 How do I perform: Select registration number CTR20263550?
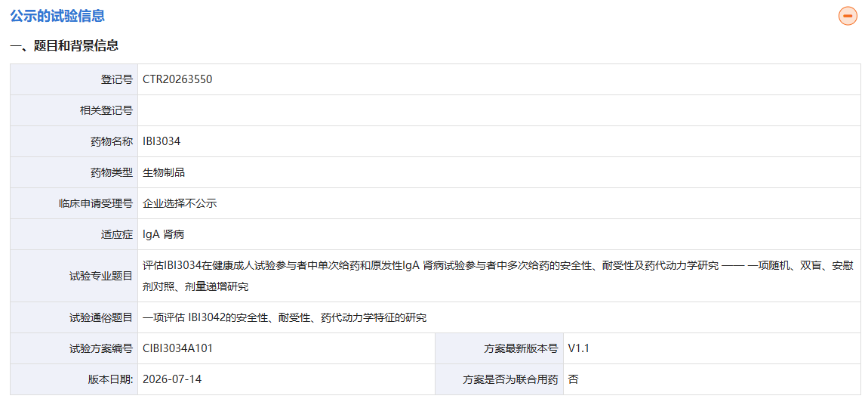coord(177,79)
